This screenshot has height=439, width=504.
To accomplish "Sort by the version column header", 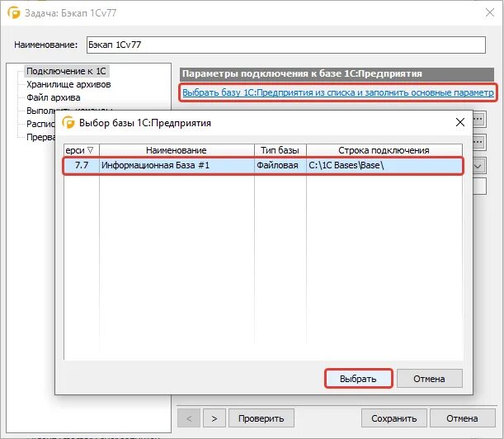I will pos(82,150).
